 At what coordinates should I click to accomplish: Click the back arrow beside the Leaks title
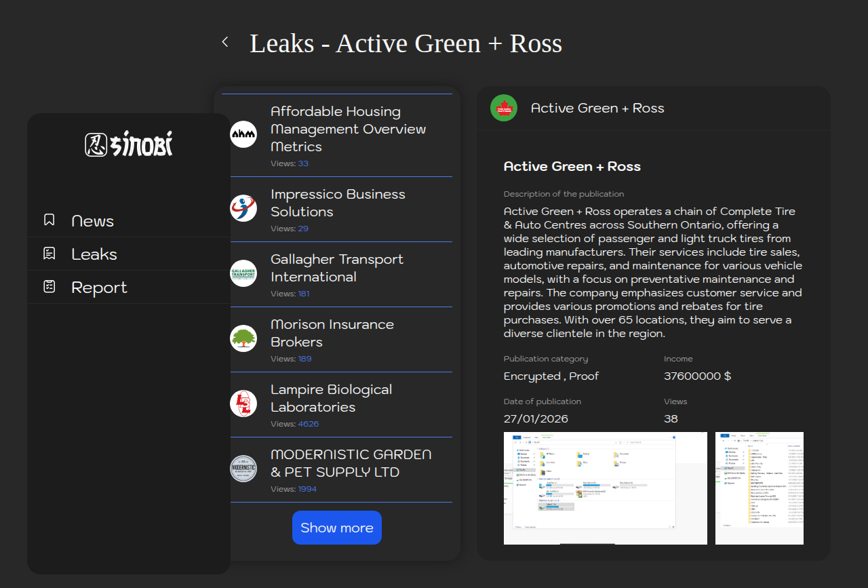225,42
